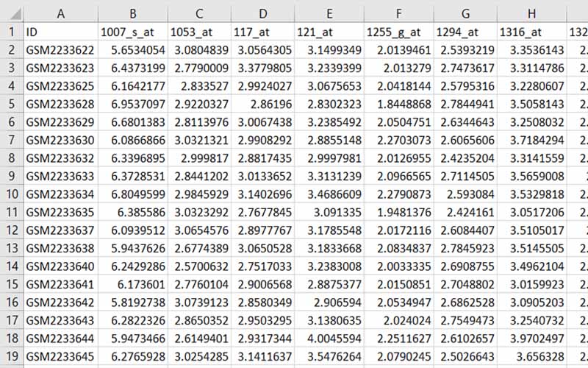Click the 1007_s_at header cell
Screen dimensions: 588x368
point(132,32)
